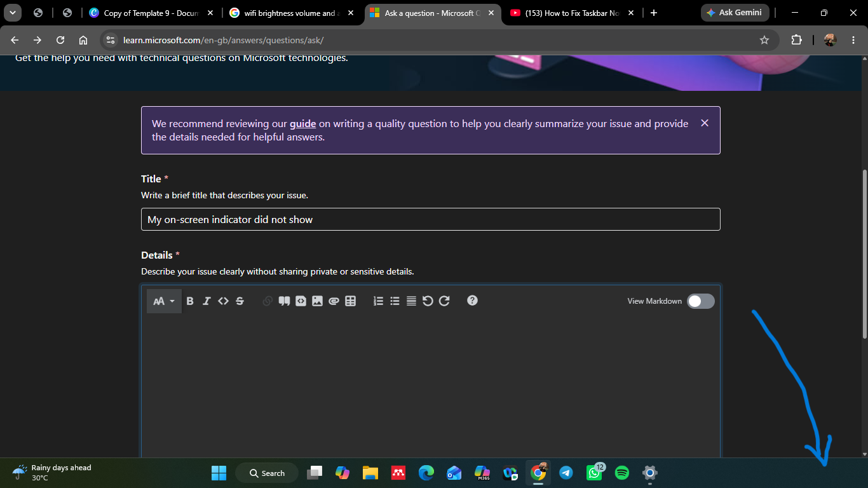The width and height of the screenshot is (868, 488).
Task: Close the How to Fix Taskbar tab
Action: point(632,13)
